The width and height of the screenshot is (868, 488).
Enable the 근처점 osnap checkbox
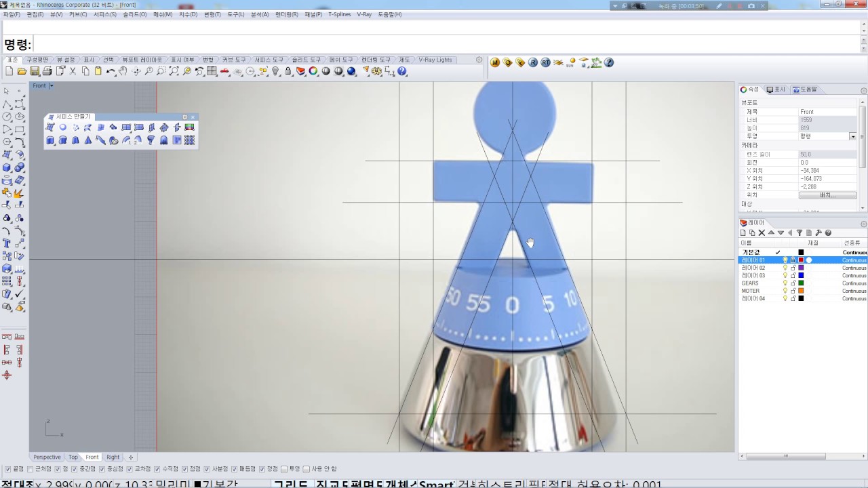click(29, 469)
